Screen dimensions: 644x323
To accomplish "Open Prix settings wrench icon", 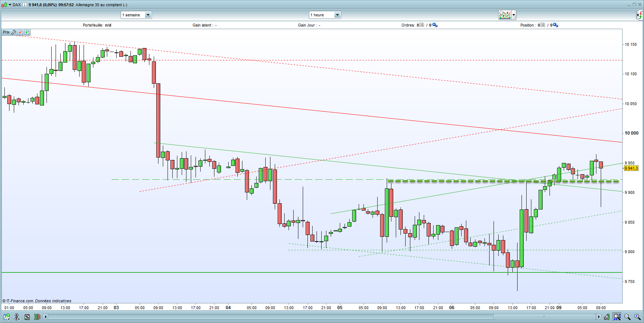I will (x=14, y=32).
